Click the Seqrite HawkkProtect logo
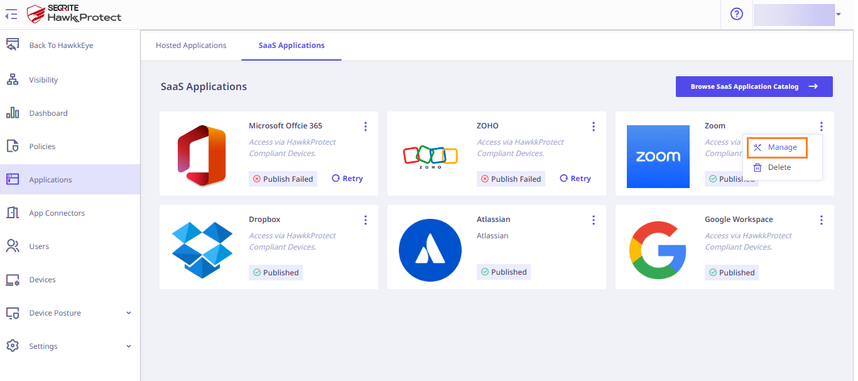This screenshot has height=381, width=858. 74,14
